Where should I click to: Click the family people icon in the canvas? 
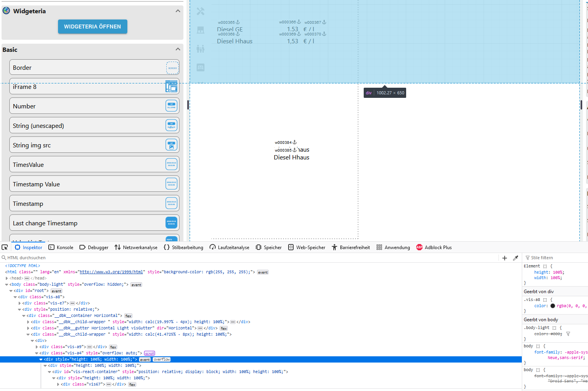coord(201,49)
